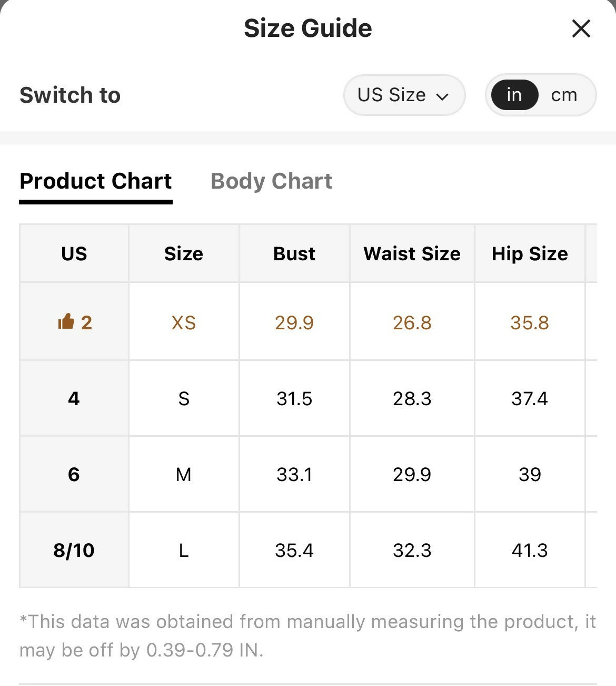
Task: Click the Size column header
Action: click(x=184, y=253)
